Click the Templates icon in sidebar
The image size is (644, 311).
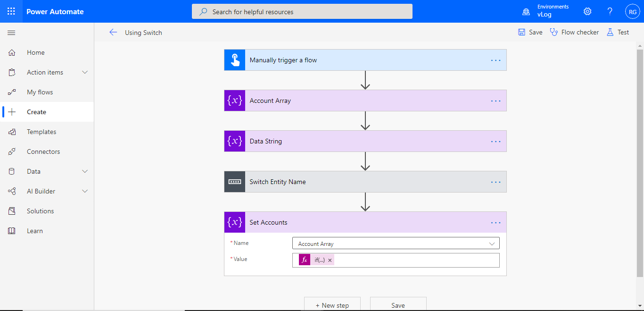(x=12, y=132)
